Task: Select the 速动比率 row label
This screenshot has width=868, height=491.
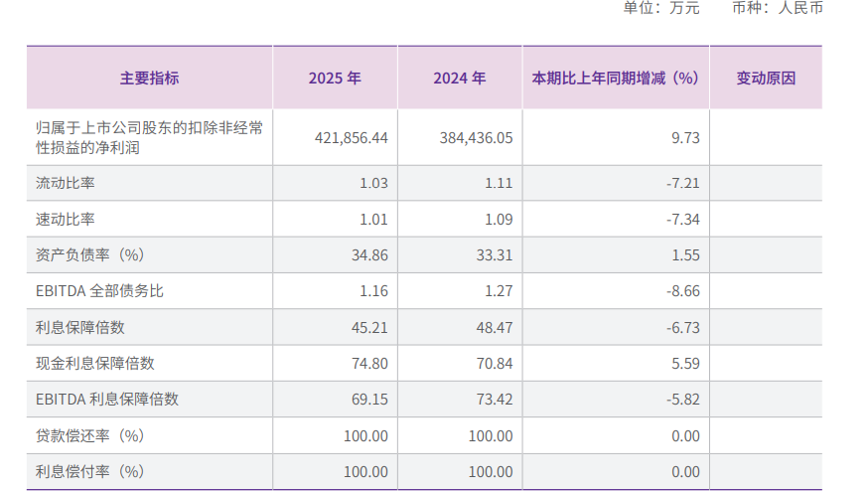Action: tap(66, 219)
